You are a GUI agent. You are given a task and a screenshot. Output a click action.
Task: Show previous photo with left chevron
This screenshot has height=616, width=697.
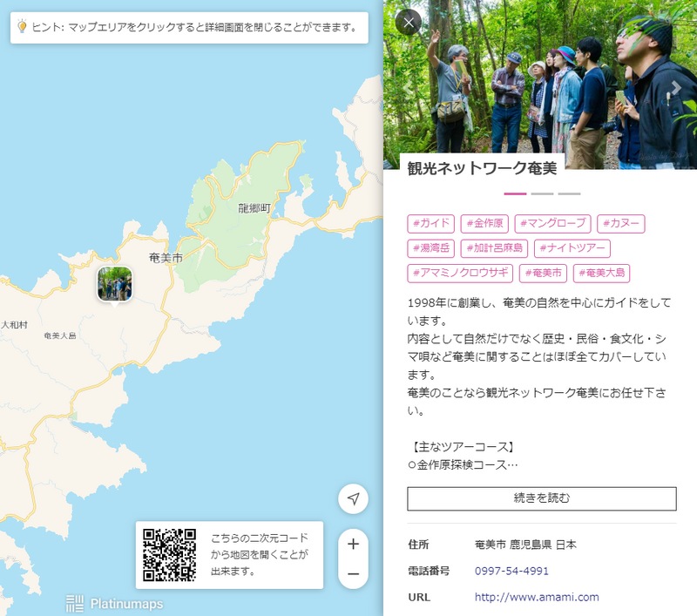[407, 87]
